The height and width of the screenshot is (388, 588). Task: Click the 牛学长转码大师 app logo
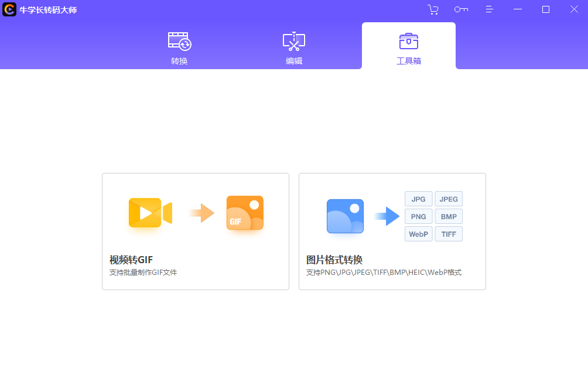click(x=8, y=9)
